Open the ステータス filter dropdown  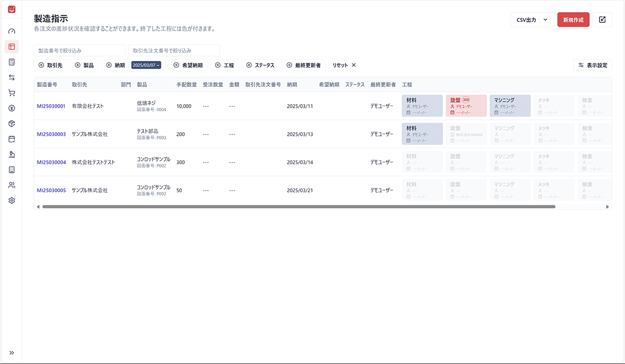coord(260,65)
